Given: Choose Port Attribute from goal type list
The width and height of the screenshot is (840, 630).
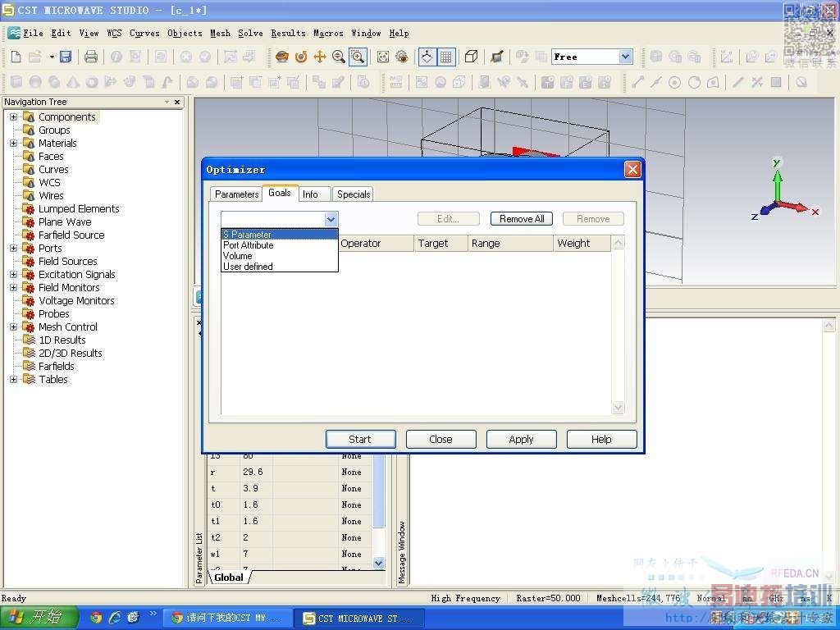Looking at the screenshot, I should (x=249, y=245).
